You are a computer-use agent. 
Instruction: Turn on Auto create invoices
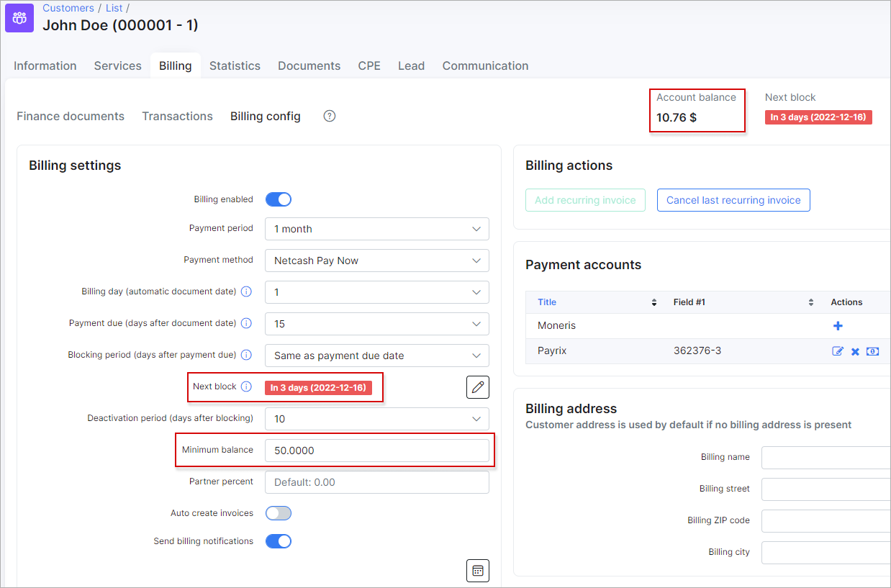click(x=279, y=513)
